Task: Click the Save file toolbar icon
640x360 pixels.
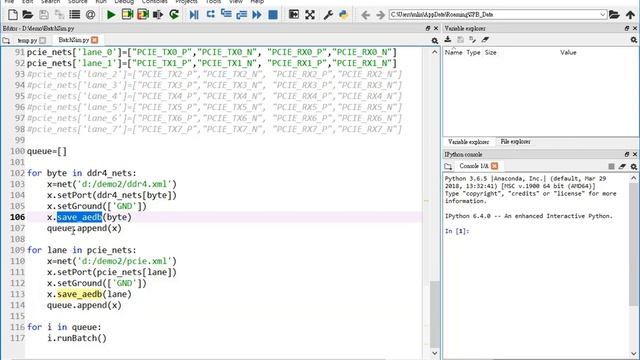Action: (x=44, y=15)
